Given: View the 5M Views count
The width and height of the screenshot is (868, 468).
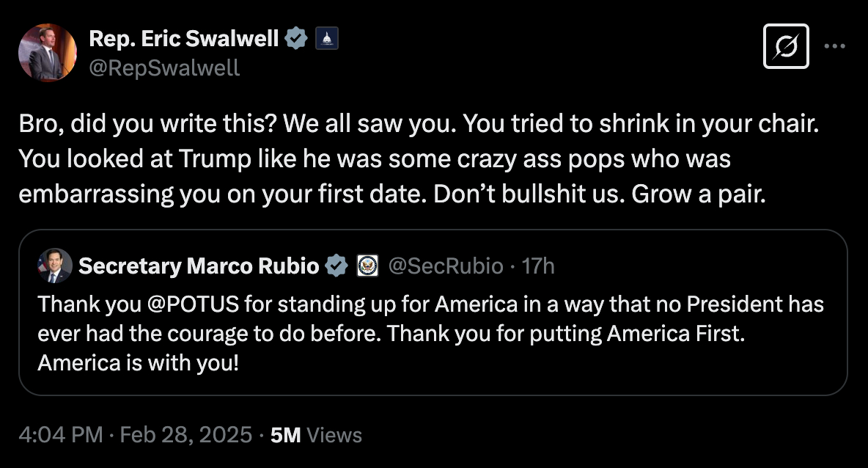Looking at the screenshot, I should click(x=316, y=434).
